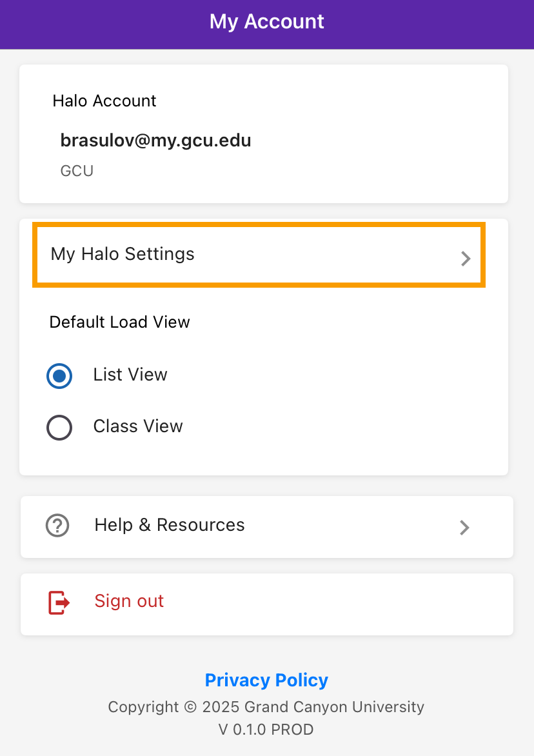
Task: Click the Default Load View heading
Action: click(x=119, y=322)
